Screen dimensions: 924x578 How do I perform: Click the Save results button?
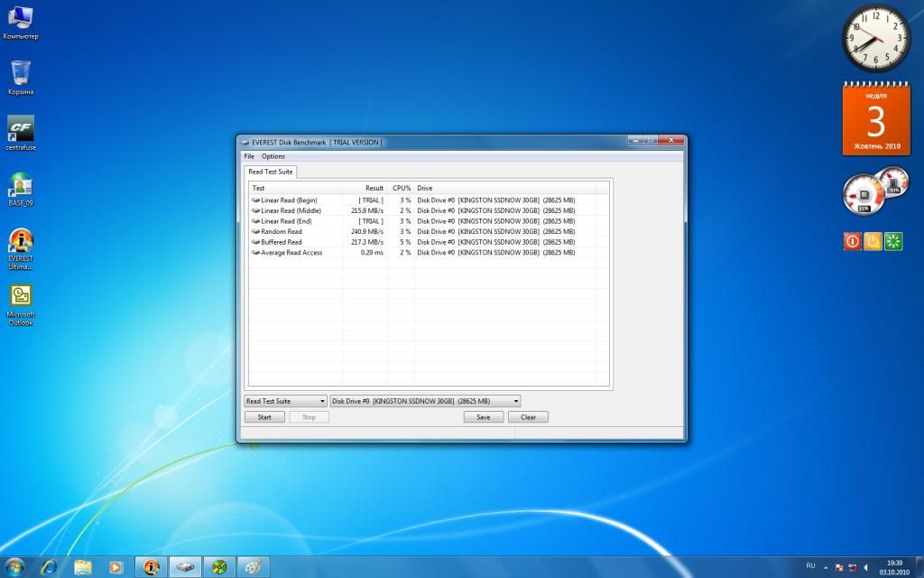(484, 417)
